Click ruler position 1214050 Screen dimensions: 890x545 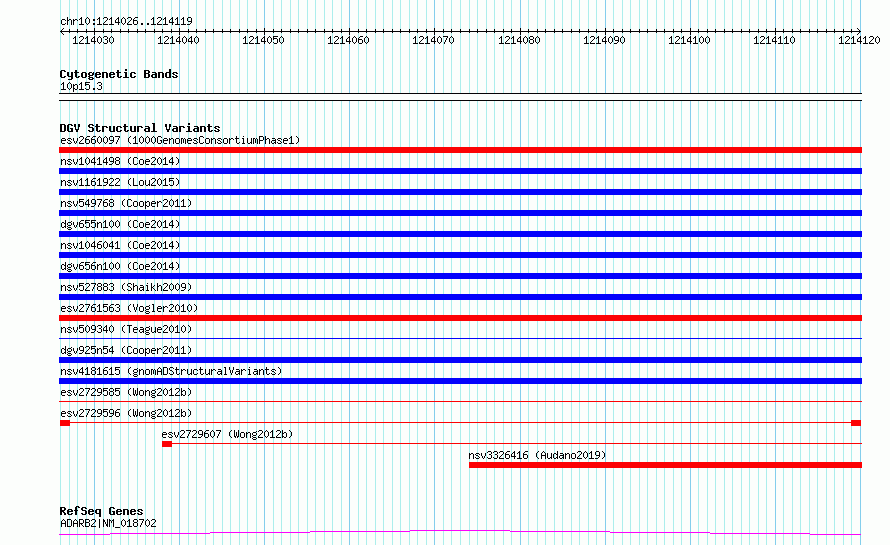click(x=263, y=40)
